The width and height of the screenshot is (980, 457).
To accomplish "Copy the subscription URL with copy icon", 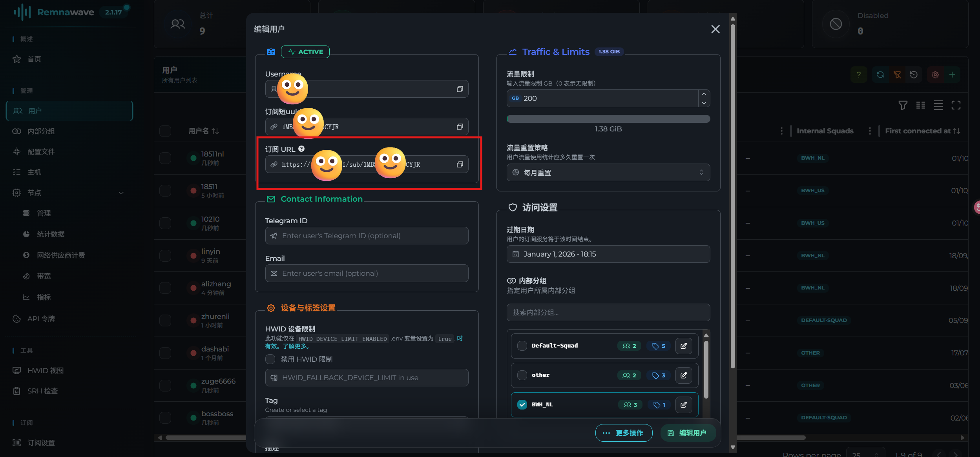I will click(460, 164).
